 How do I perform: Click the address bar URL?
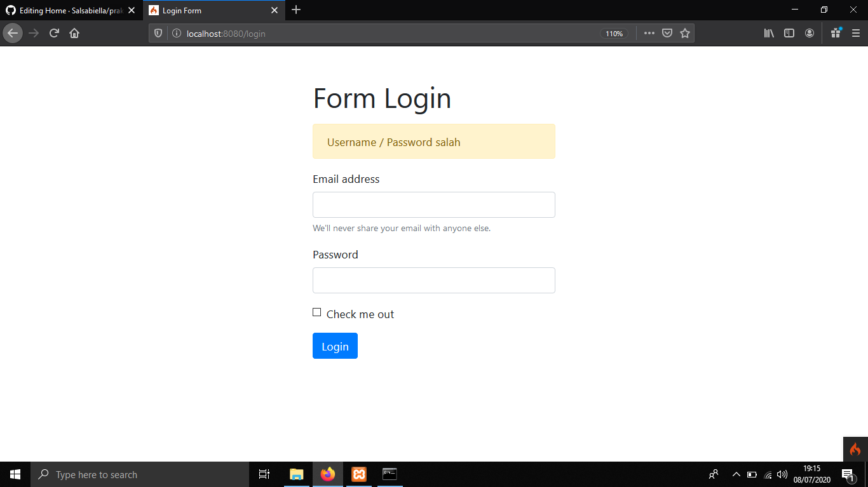point(226,34)
